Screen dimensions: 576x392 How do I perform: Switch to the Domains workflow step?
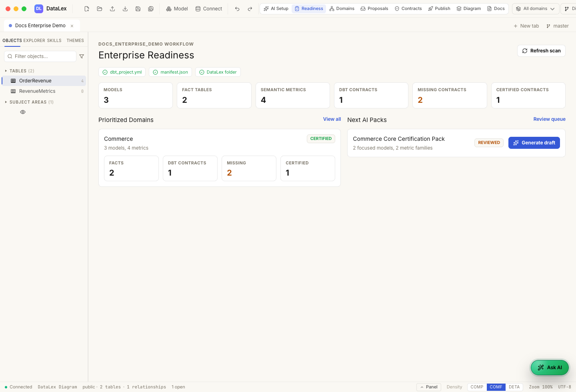coord(342,8)
